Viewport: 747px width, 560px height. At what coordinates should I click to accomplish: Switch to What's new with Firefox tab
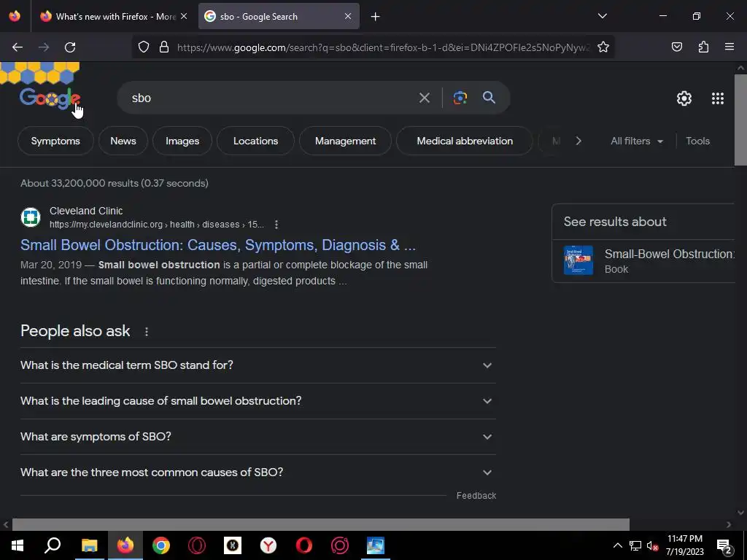point(115,17)
